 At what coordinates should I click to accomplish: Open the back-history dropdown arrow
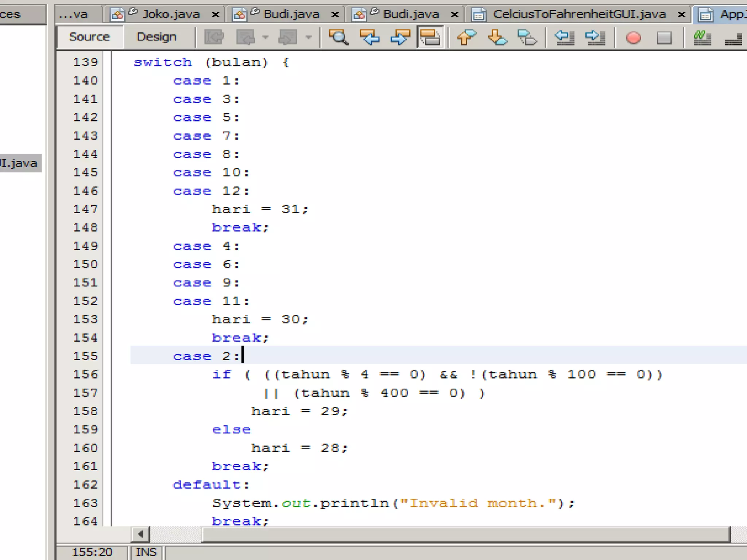point(266,37)
